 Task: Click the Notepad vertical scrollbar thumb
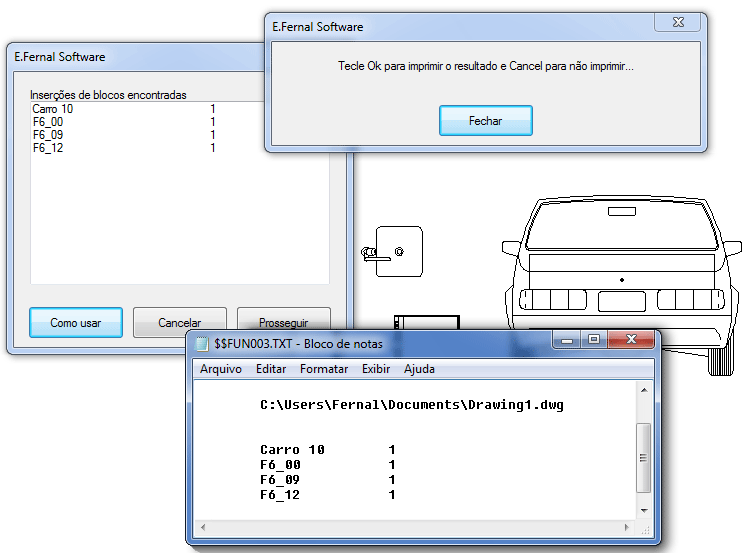point(644,458)
